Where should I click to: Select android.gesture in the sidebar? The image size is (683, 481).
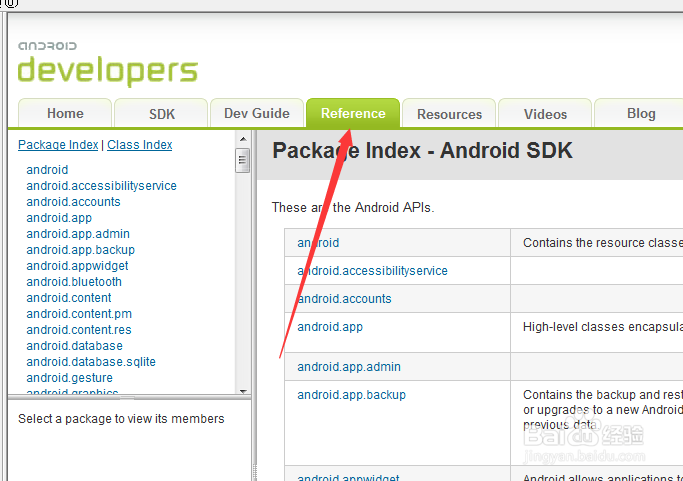(69, 378)
